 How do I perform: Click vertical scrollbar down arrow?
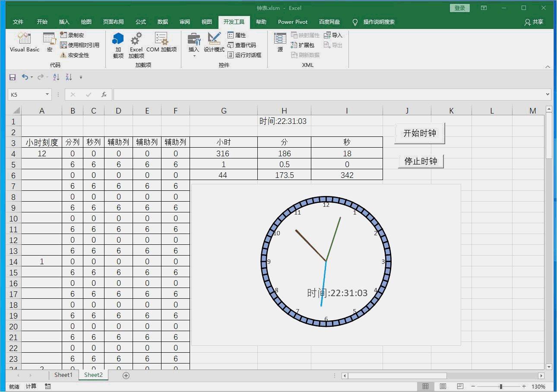pos(549,367)
